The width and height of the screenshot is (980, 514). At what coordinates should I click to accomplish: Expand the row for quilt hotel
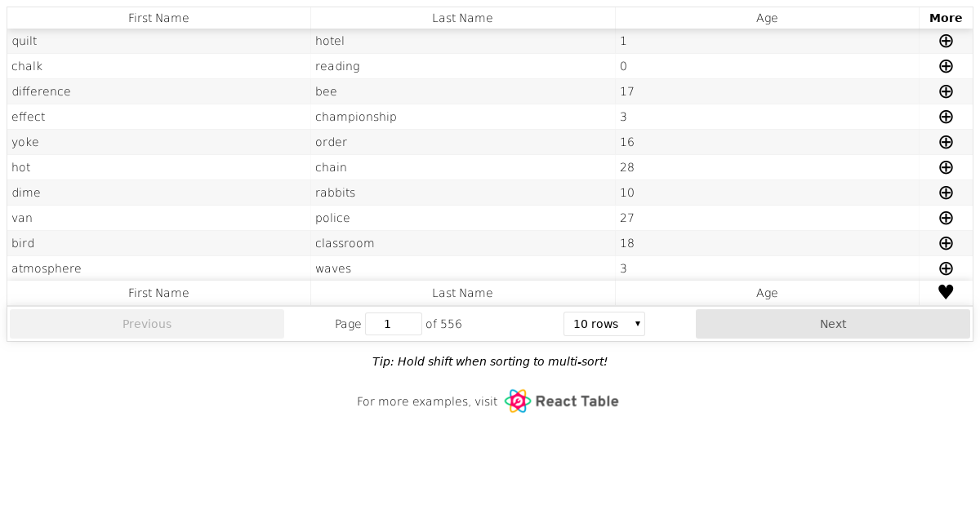pyautogui.click(x=946, y=41)
